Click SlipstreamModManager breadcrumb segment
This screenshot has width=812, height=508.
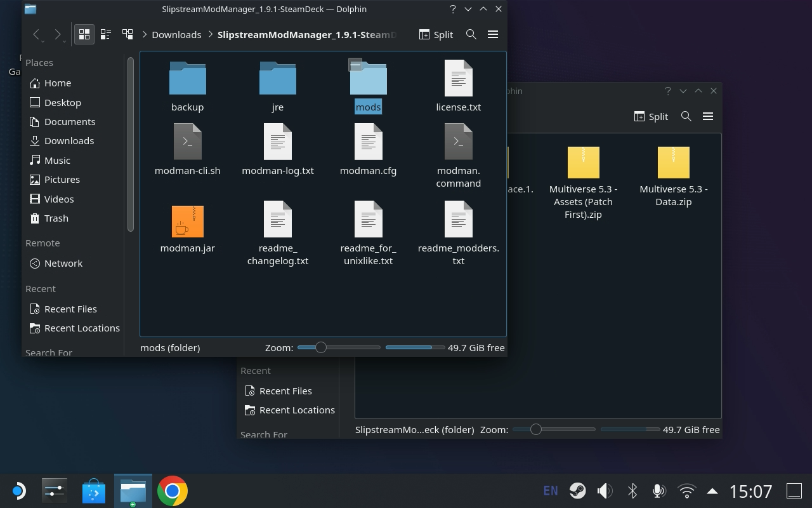point(307,34)
